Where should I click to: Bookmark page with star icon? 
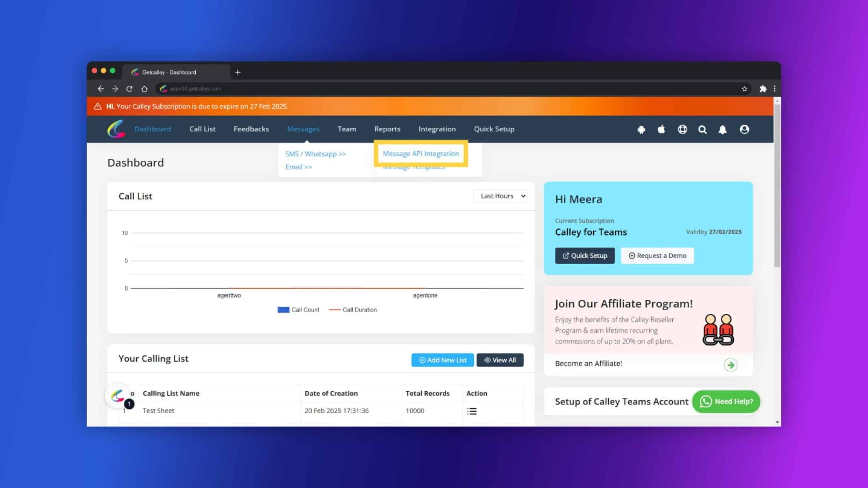(744, 89)
